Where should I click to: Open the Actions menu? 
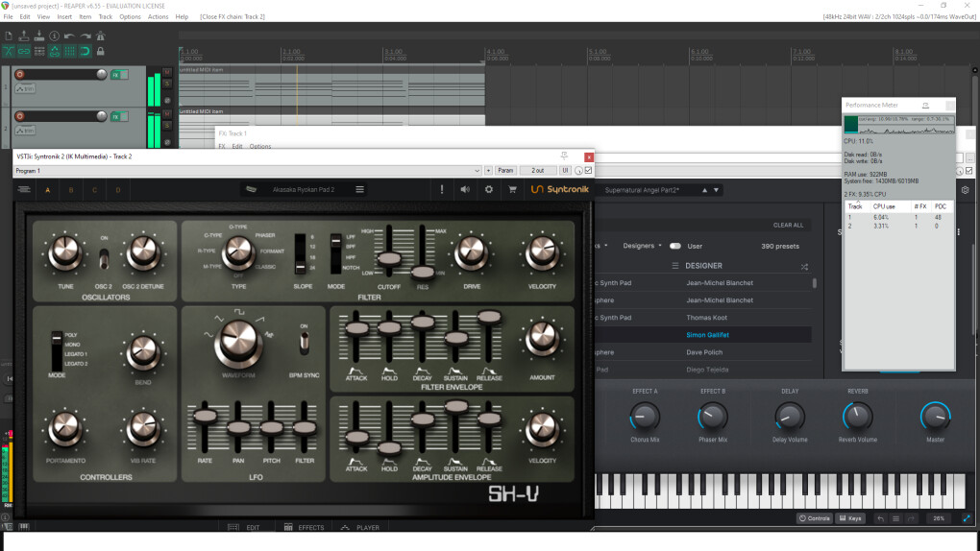[159, 17]
